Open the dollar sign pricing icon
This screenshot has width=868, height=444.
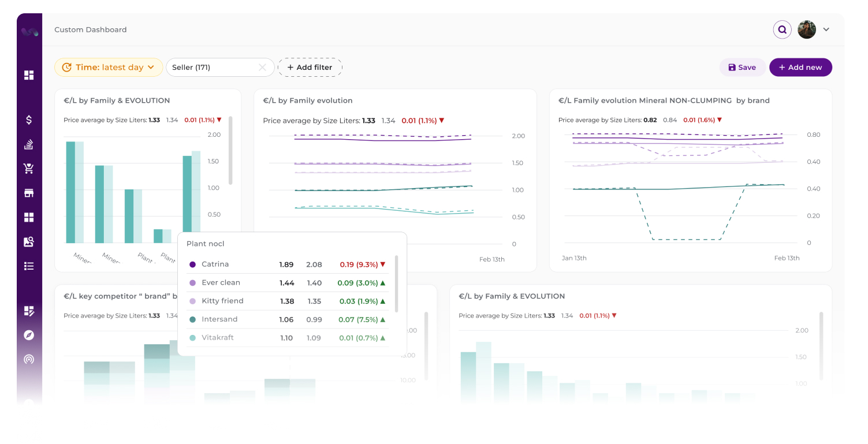pyautogui.click(x=29, y=120)
